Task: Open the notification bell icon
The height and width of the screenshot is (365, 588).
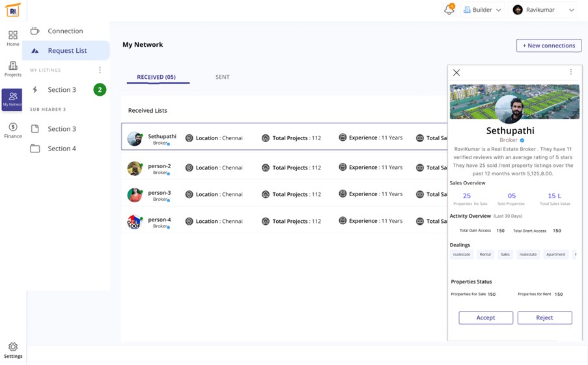Action: (x=449, y=10)
